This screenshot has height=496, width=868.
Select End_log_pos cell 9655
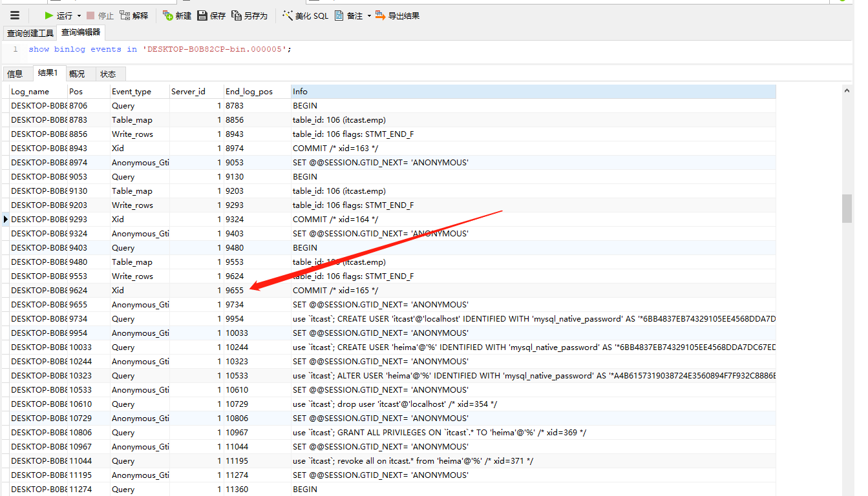click(x=257, y=291)
